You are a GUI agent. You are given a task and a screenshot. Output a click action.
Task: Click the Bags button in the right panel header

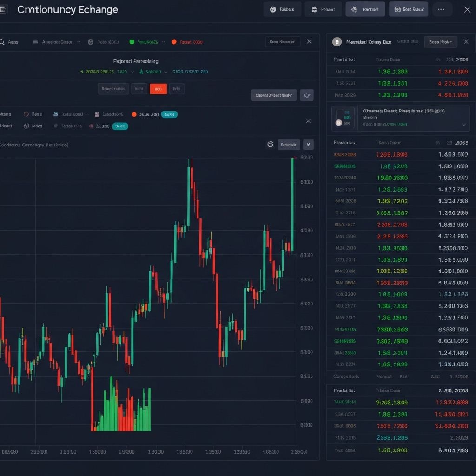(440, 42)
